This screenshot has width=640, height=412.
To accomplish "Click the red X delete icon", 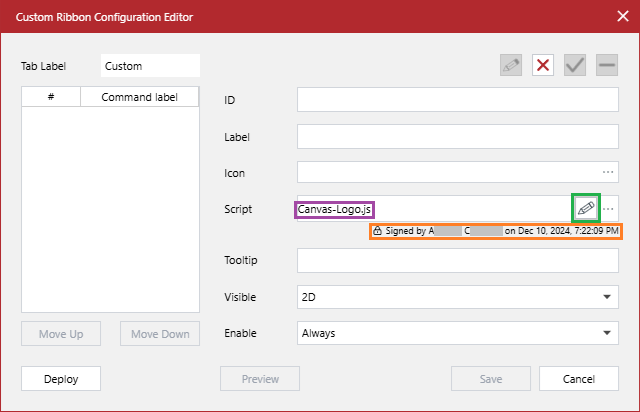I will pos(543,66).
